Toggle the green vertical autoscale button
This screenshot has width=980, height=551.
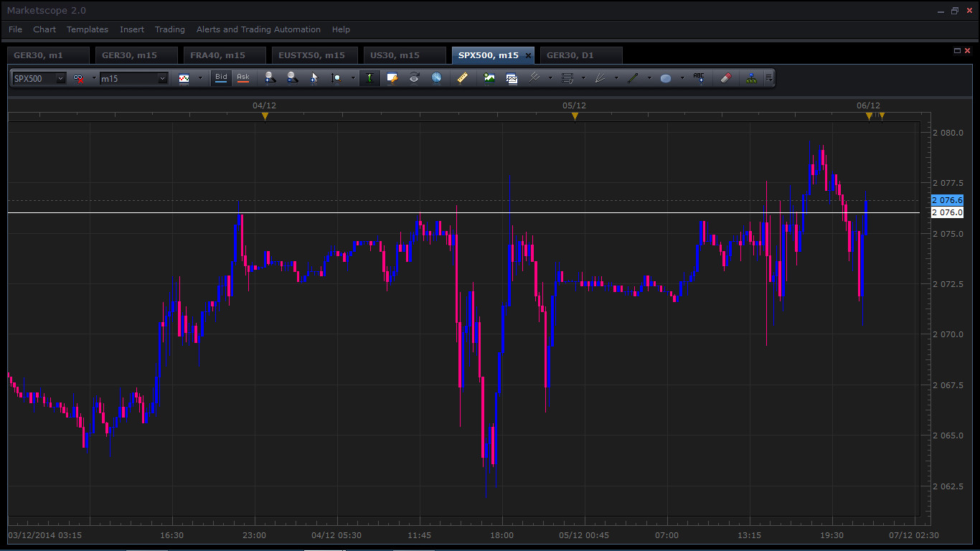pos(369,78)
